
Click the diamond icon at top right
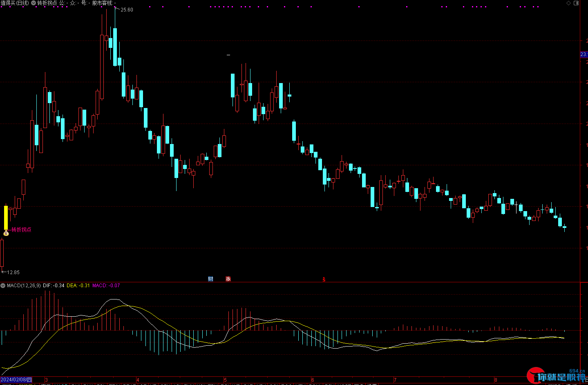569,3
